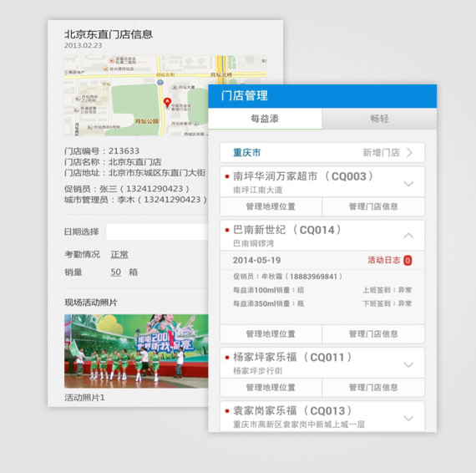Image resolution: width=476 pixels, height=473 pixels.
Task: Select the 袁家岗家乐福 (CQ013) store title
Action: [292, 410]
